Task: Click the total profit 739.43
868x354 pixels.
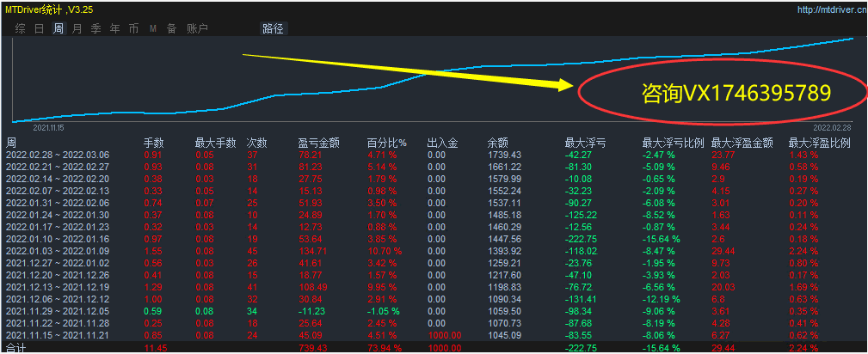Action: pyautogui.click(x=311, y=347)
